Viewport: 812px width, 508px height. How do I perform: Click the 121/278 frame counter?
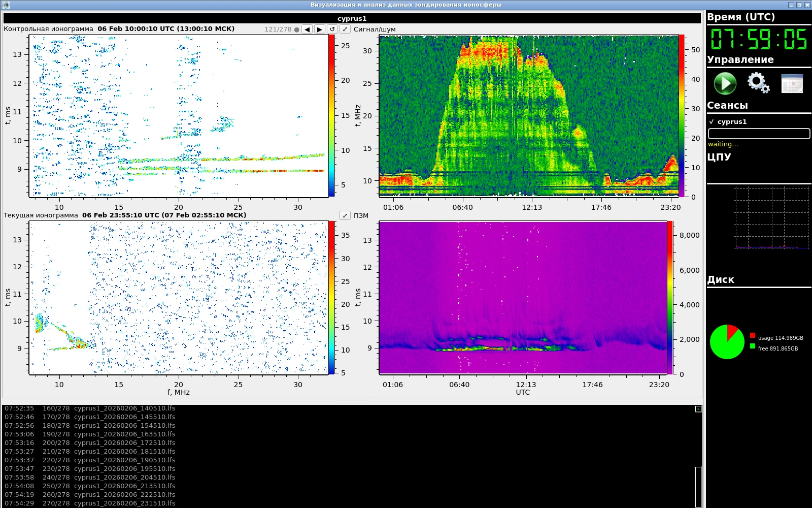(x=278, y=29)
